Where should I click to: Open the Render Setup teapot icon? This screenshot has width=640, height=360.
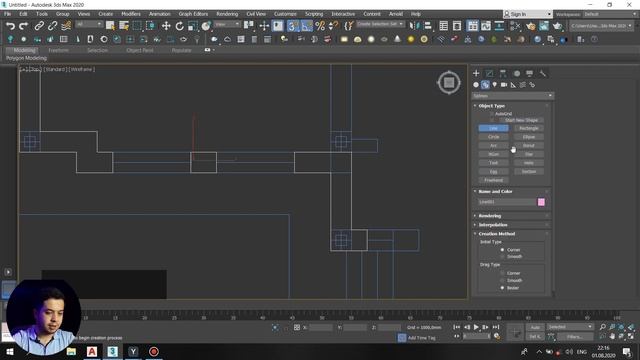[x=530, y=26]
